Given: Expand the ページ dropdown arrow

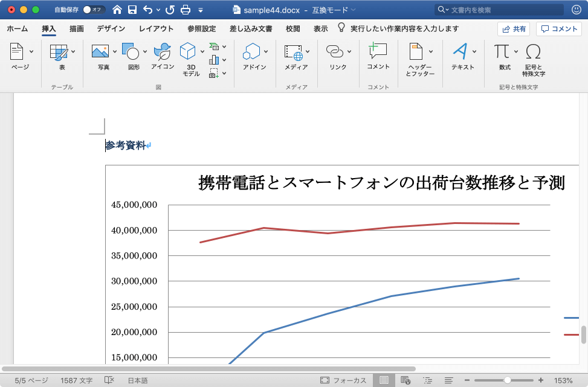Looking at the screenshot, I should click(x=31, y=52).
